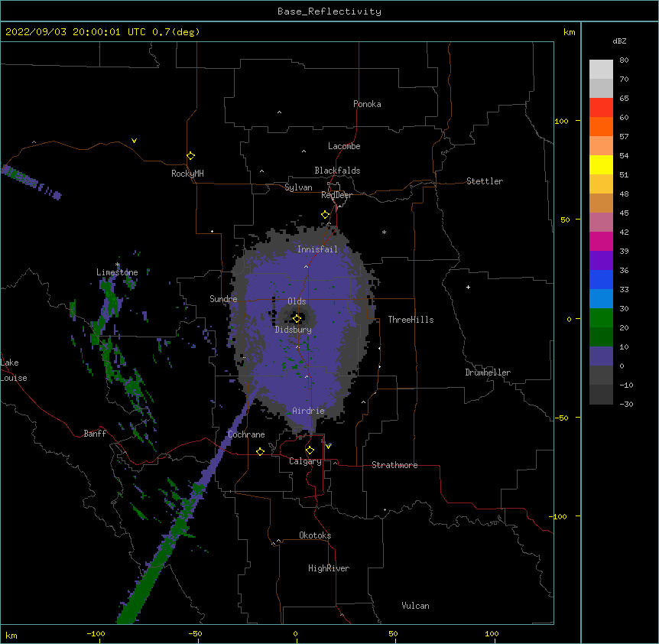Click the -50 tick label on right axis
This screenshot has height=644, width=659.
tap(561, 418)
